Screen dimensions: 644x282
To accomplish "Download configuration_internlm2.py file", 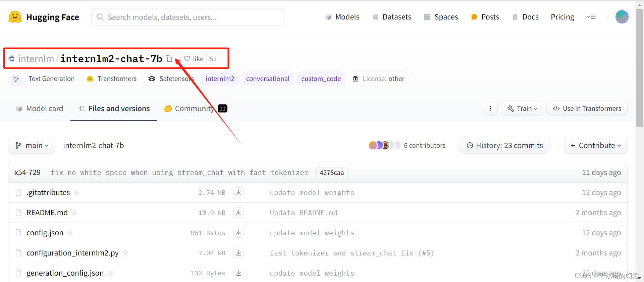I will click(238, 253).
